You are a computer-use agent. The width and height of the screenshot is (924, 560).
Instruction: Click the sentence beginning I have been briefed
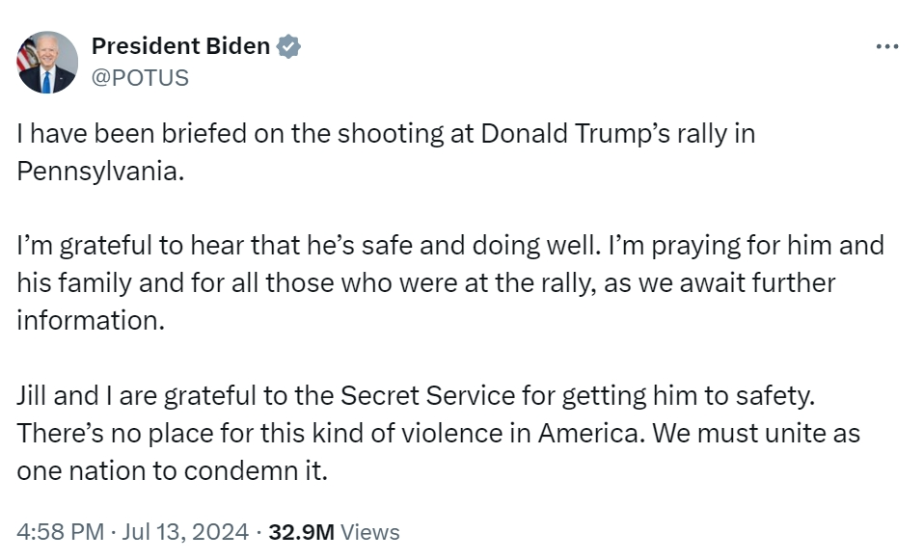[x=386, y=152]
